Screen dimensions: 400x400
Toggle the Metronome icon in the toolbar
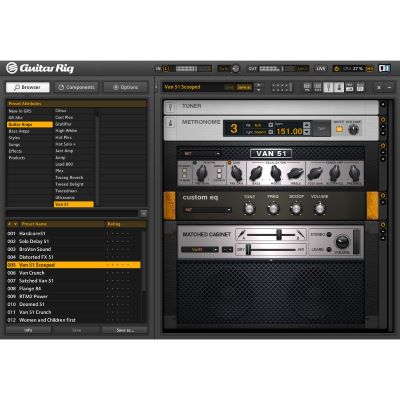pos(339,87)
